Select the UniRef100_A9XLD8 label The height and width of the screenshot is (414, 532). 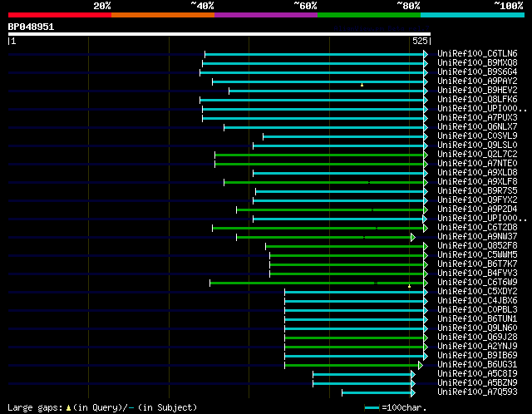(x=477, y=173)
